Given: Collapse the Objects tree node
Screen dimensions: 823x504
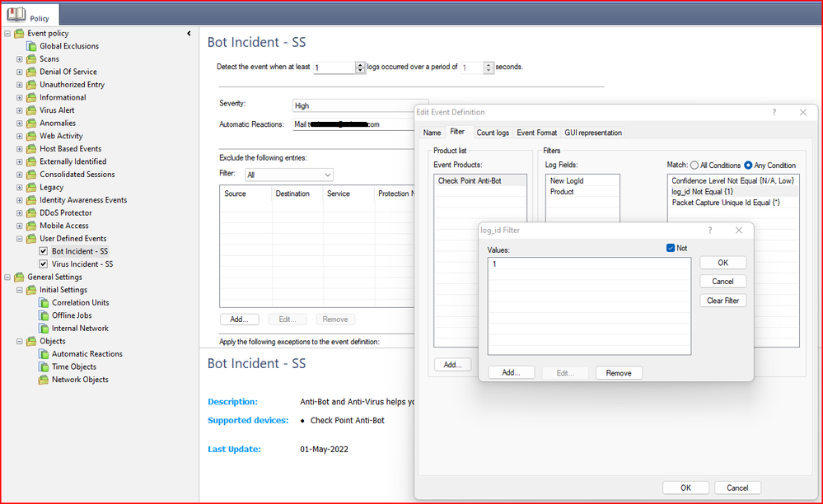Looking at the screenshot, I should pos(20,342).
